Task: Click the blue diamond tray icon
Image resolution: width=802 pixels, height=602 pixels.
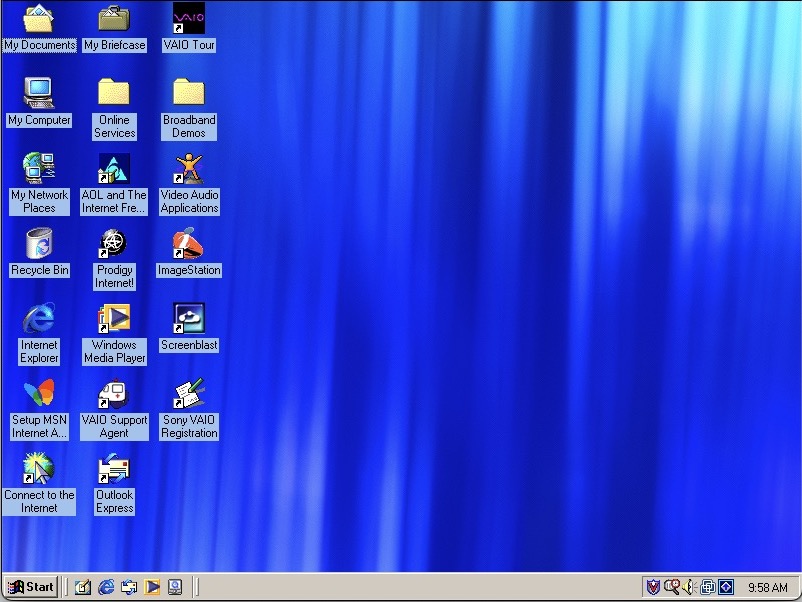Action: pyautogui.click(x=726, y=587)
